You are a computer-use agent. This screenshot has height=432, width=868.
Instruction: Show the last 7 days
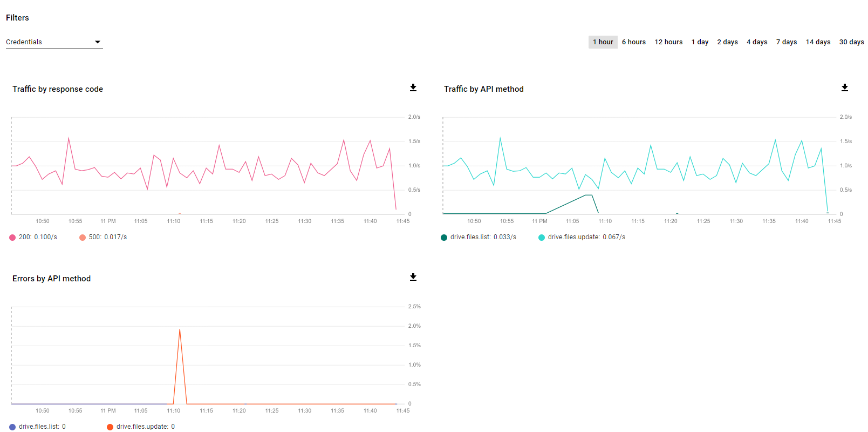click(787, 42)
